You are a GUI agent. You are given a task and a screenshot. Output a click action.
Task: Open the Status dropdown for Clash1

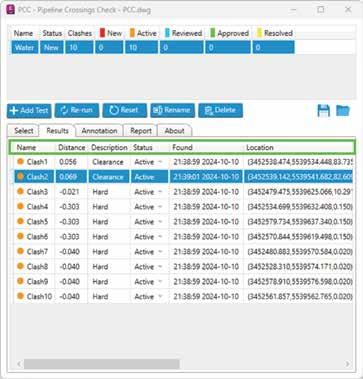160,162
